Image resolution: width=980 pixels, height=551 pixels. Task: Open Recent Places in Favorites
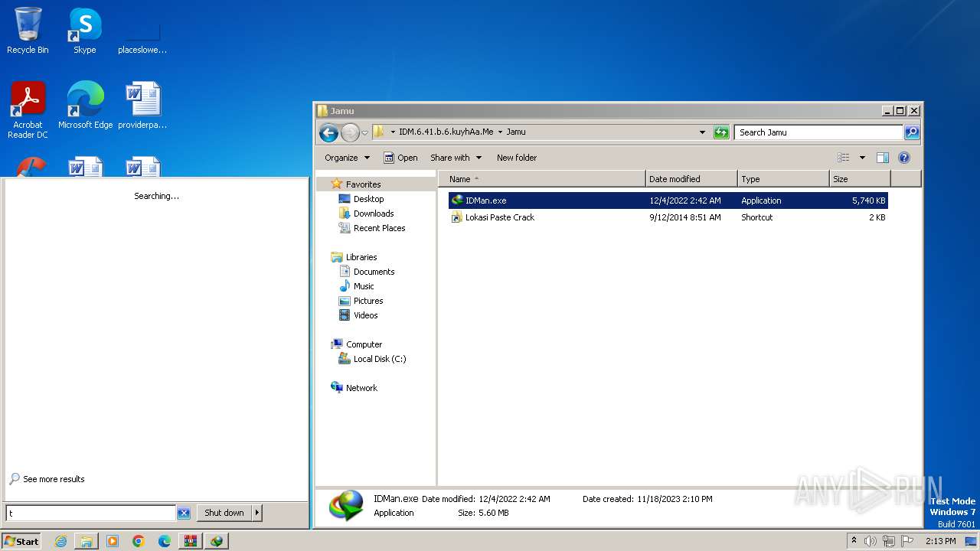tap(379, 228)
